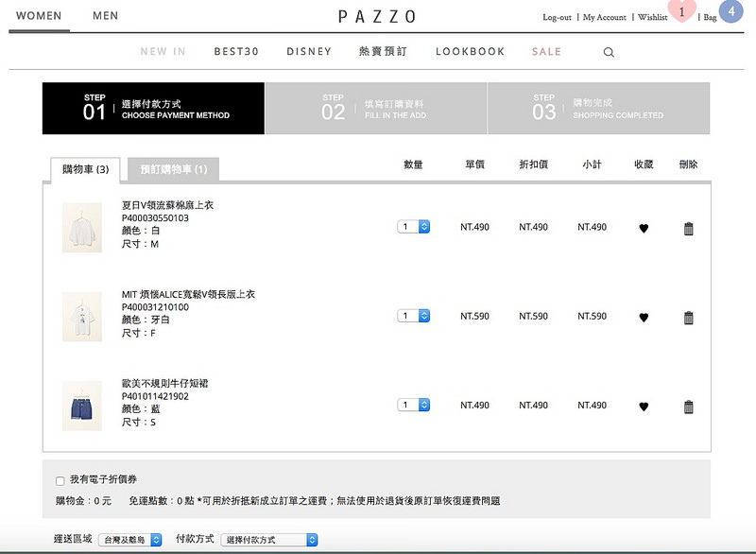Check the 我有電子折價券 checkbox
The height and width of the screenshot is (554, 756).
click(60, 480)
